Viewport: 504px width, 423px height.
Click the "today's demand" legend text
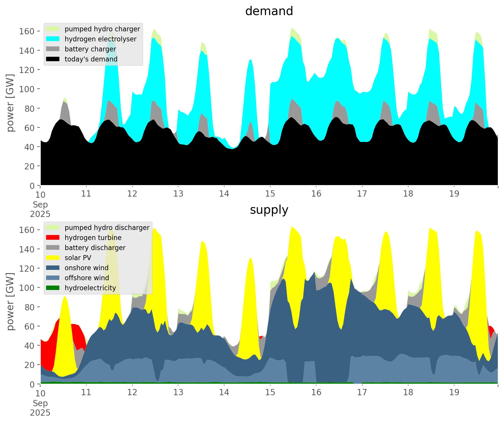(91, 59)
